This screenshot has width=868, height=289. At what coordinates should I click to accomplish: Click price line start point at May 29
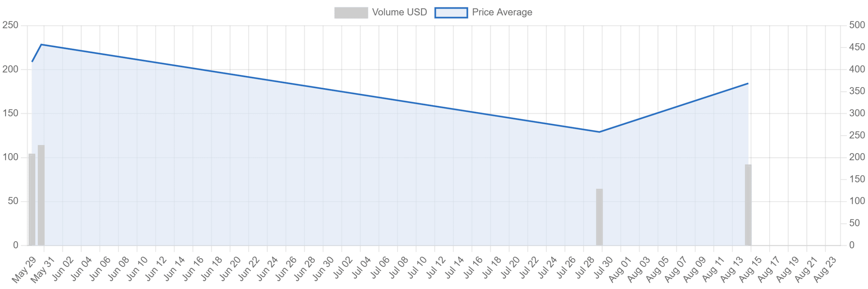[32, 62]
